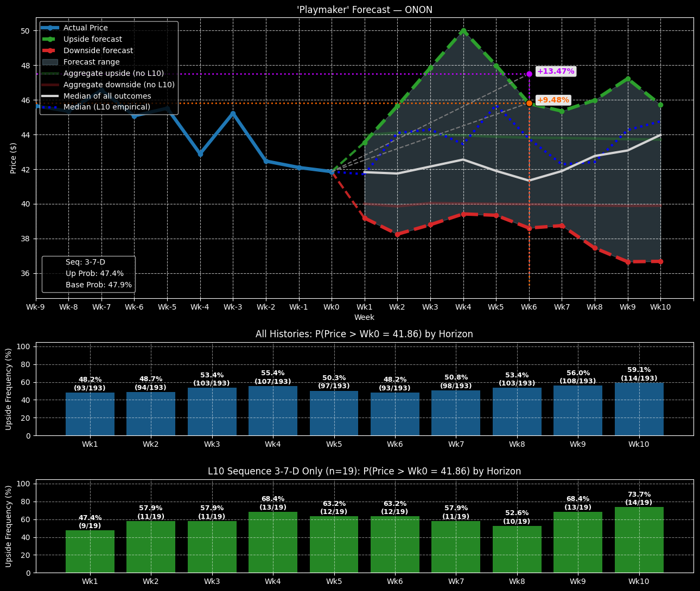Click the "Up Prob: 47.4%" info line
This screenshot has height=591, width=700.
pyautogui.click(x=94, y=274)
